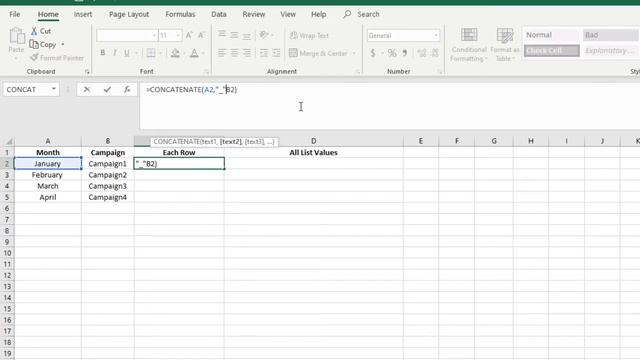The image size is (640, 360).
Task: Click the Comma Style icon
Action: (404, 53)
